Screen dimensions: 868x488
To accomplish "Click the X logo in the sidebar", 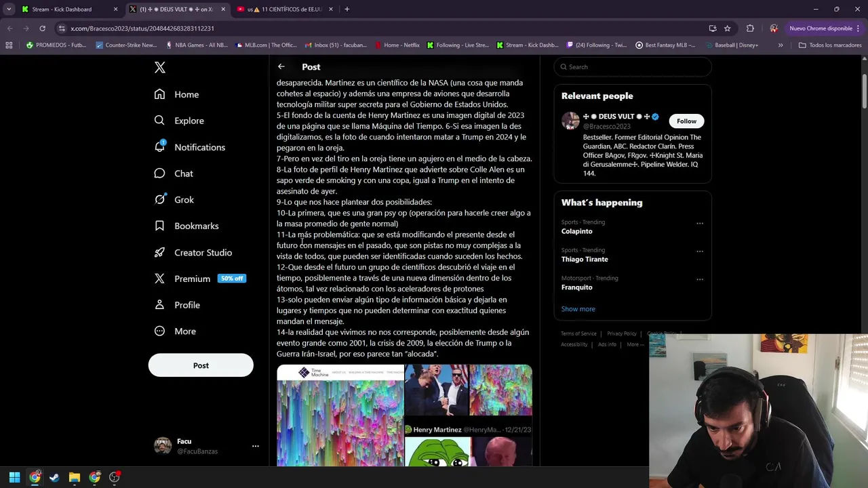I will click(x=160, y=67).
